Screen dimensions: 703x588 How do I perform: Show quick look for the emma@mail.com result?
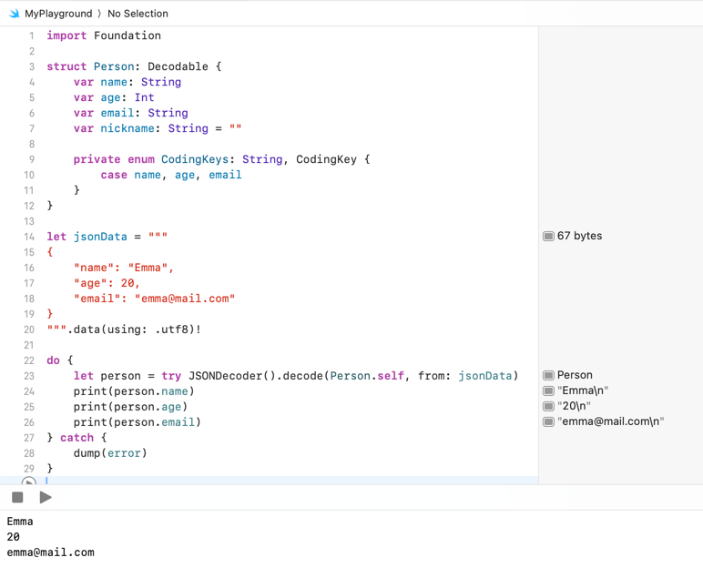[548, 421]
